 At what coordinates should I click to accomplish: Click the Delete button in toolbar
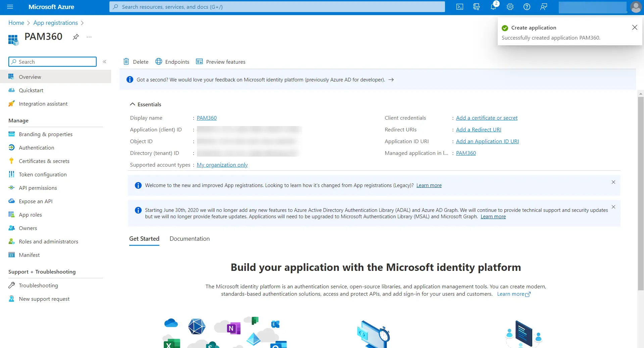coord(136,62)
